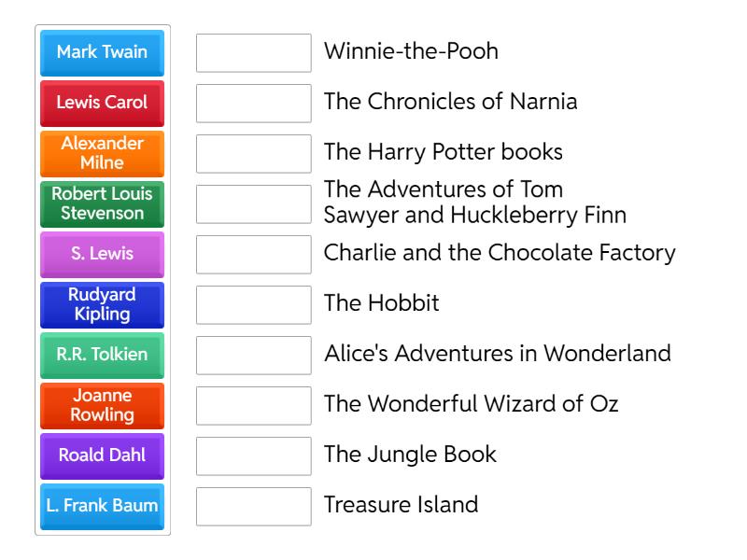The image size is (747, 560).
Task: Select the slot for Wonderful Wizard of Oz
Action: (253, 405)
